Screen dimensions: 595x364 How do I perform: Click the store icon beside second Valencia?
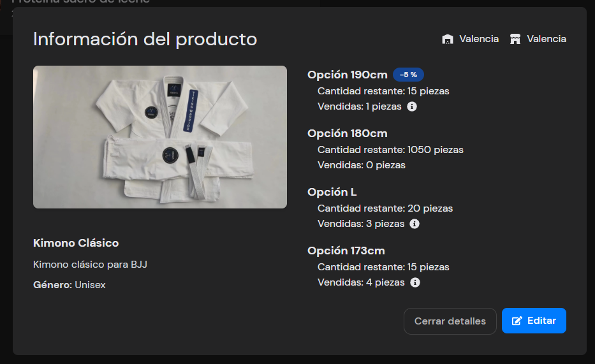click(515, 40)
